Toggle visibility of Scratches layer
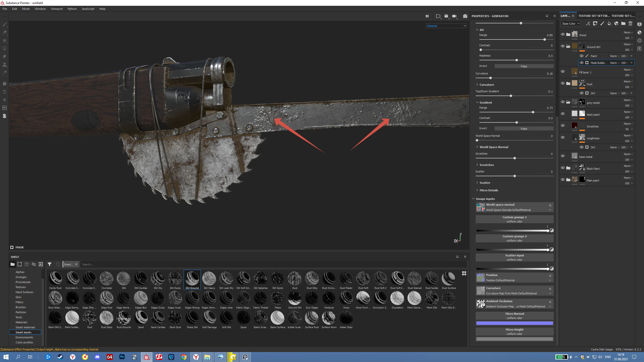The width and height of the screenshot is (644, 362). click(563, 126)
